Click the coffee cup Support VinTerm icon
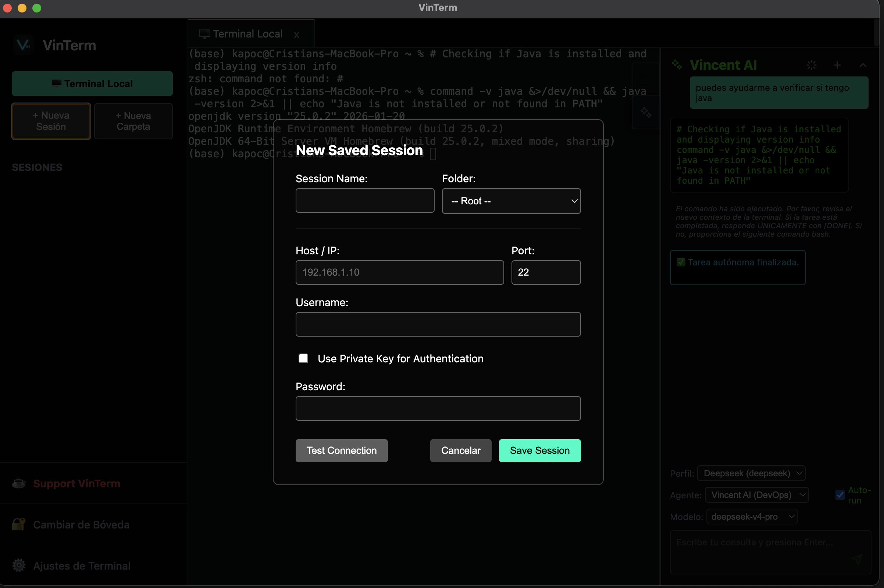This screenshot has height=588, width=884. (19, 483)
